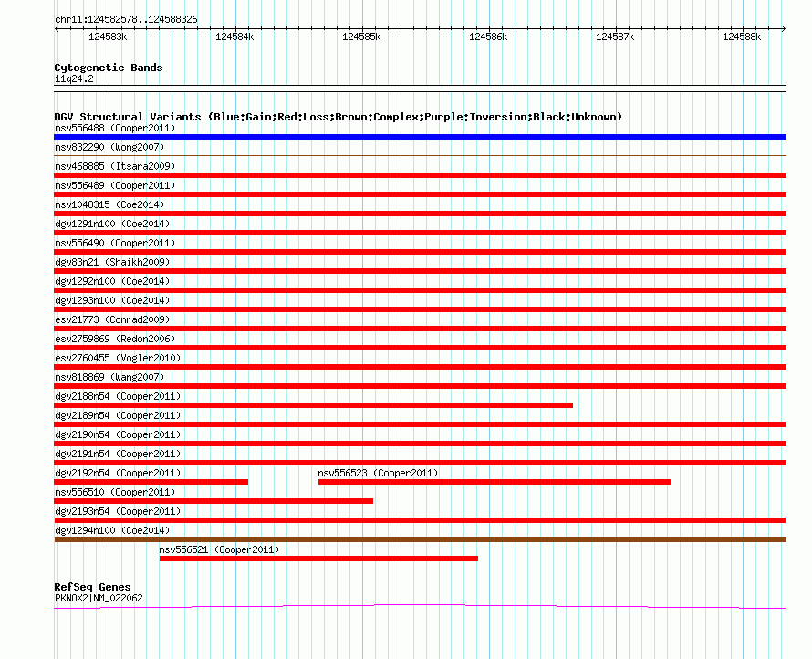
Task: Click the red bar under nsv556510
Action: pyautogui.click(x=213, y=501)
